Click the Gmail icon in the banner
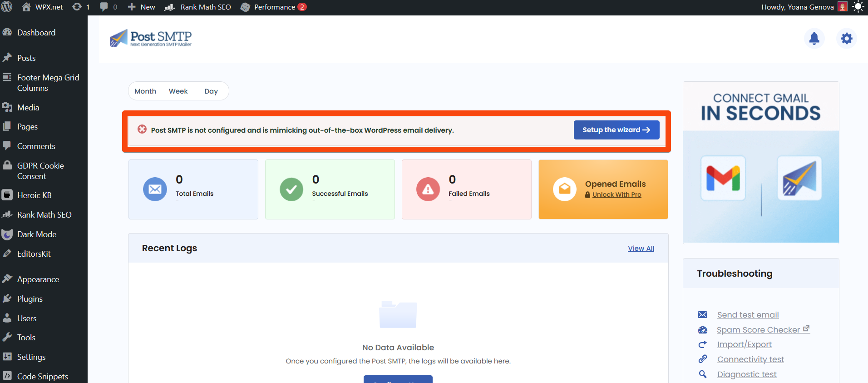The height and width of the screenshot is (383, 868). click(723, 178)
